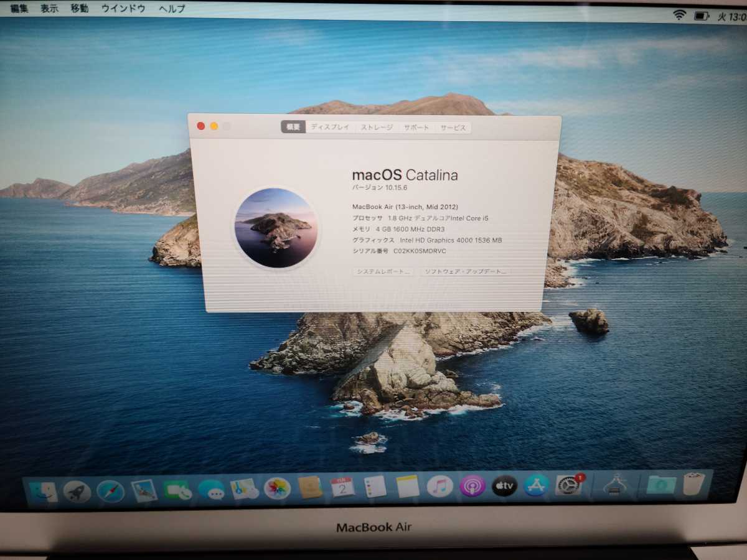The height and width of the screenshot is (560, 747).
Task: Click the バージョン 10.15.6 text
Action: pos(379,187)
